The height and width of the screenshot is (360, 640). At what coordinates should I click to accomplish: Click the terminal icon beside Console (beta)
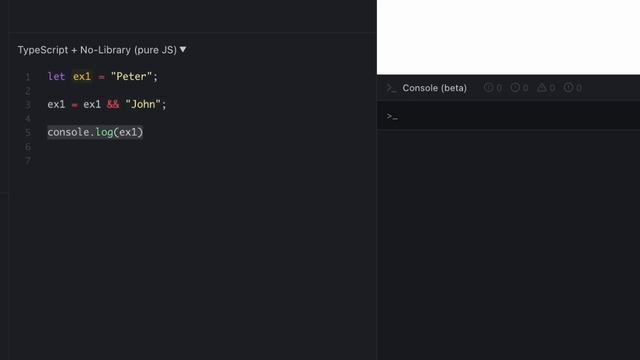click(x=391, y=88)
